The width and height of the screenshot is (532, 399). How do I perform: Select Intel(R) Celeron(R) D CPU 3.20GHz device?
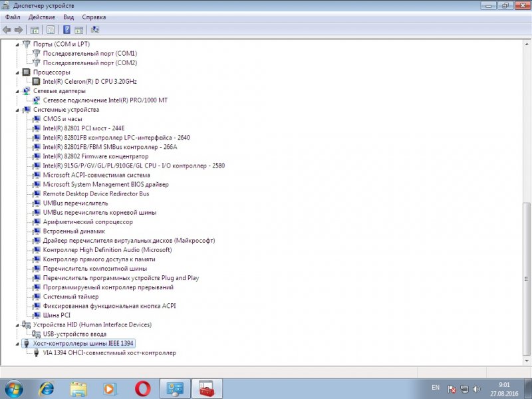pos(90,81)
